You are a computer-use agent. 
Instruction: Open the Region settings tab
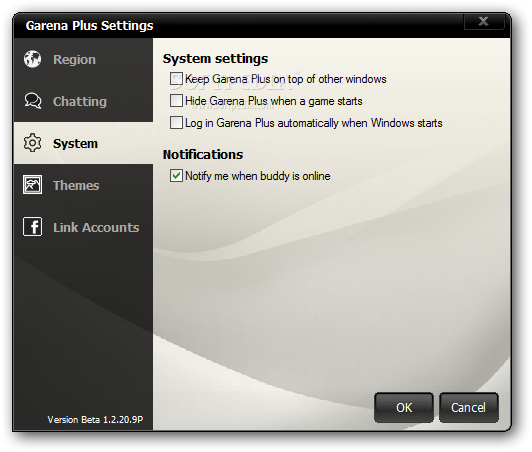click(83, 59)
